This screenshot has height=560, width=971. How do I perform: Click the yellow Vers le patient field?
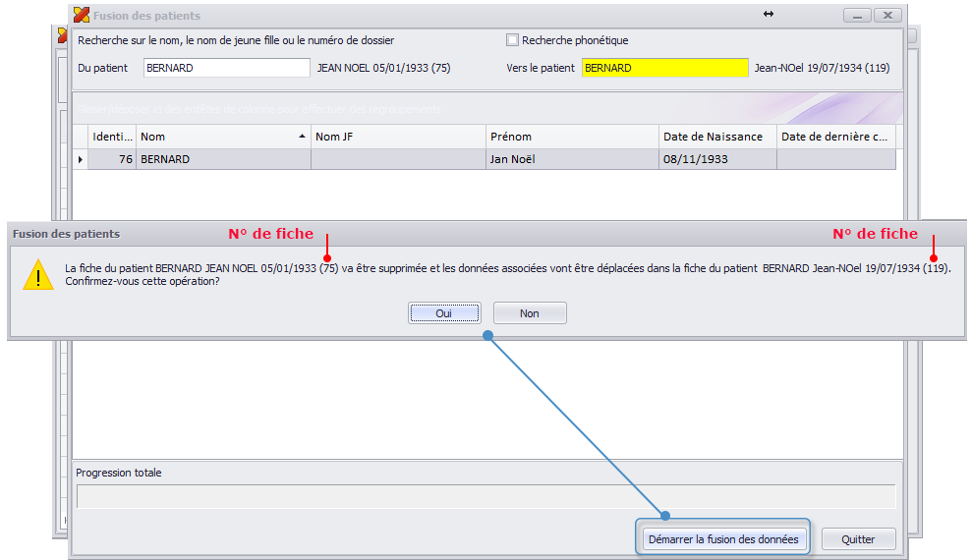[x=664, y=68]
